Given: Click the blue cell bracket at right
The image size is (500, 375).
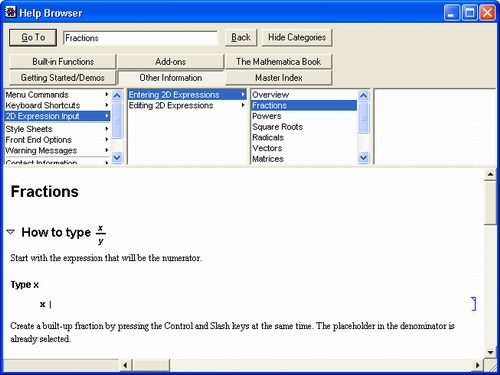Looking at the screenshot, I should pyautogui.click(x=474, y=304).
